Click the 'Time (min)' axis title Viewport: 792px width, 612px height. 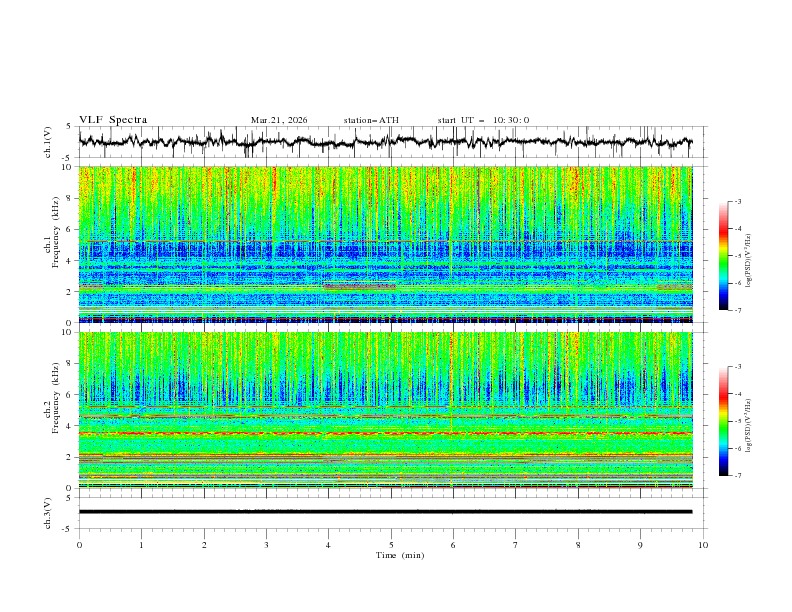(400, 555)
